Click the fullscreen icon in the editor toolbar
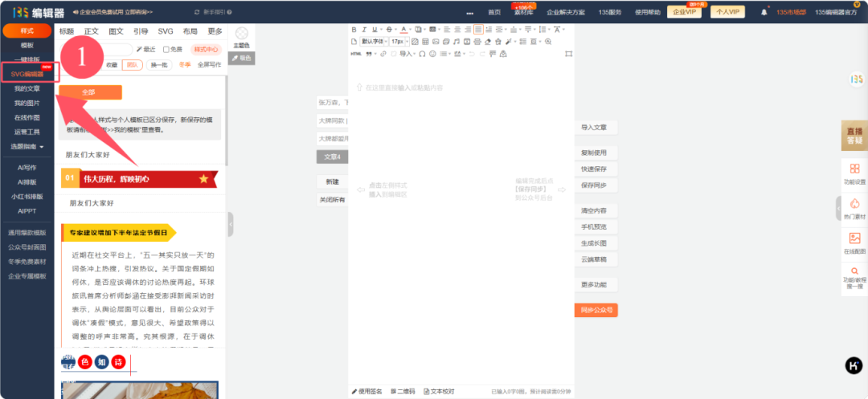868x399 pixels. click(568, 54)
